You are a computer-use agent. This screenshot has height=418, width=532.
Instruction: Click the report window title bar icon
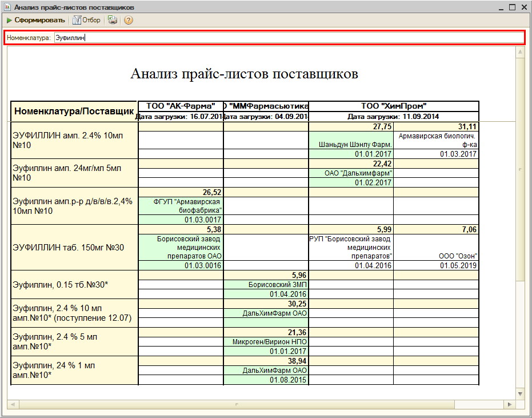pyautogui.click(x=7, y=7)
